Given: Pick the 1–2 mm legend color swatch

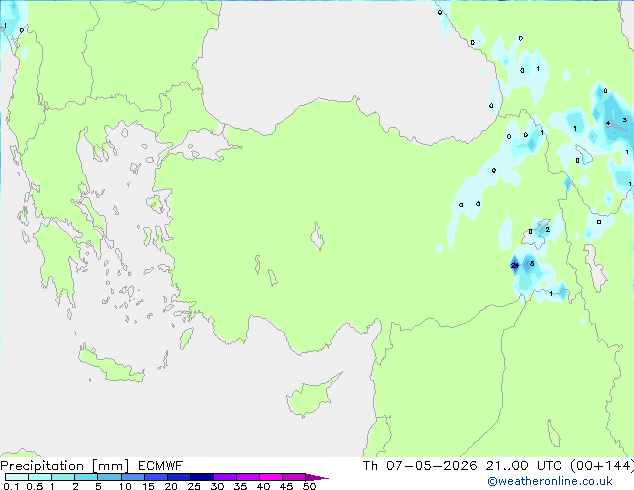Looking at the screenshot, I should 63,477.
